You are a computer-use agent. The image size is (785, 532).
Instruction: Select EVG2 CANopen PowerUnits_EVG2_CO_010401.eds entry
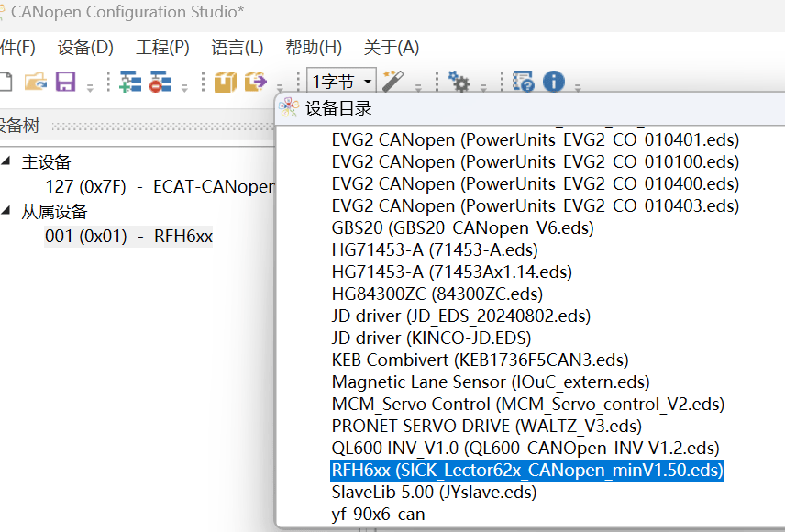click(536, 139)
